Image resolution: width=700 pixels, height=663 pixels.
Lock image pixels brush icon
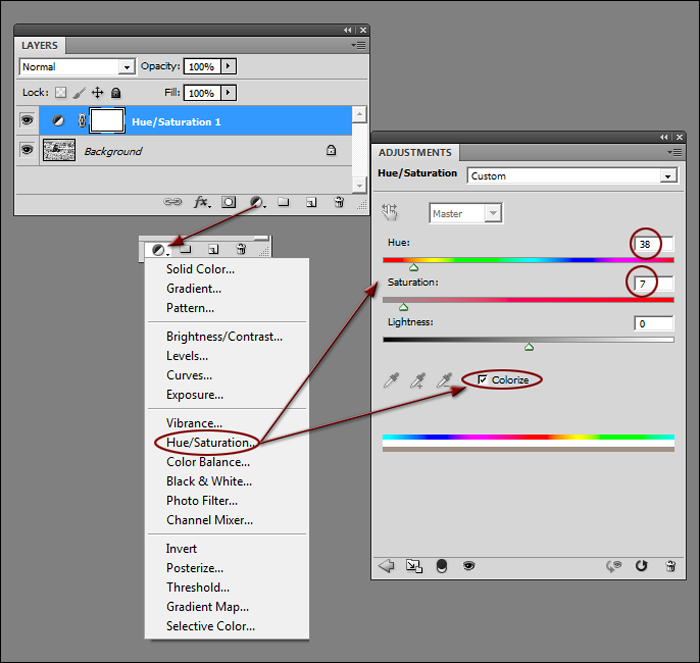click(79, 92)
